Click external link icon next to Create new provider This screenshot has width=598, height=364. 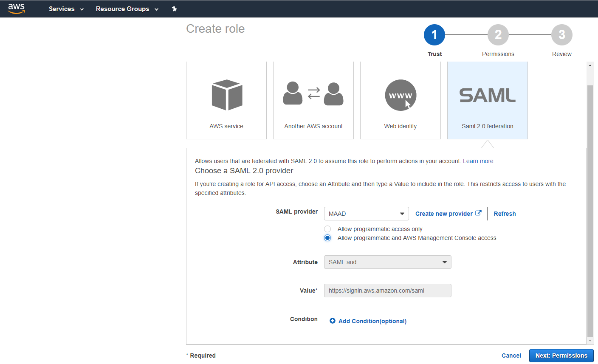478,213
